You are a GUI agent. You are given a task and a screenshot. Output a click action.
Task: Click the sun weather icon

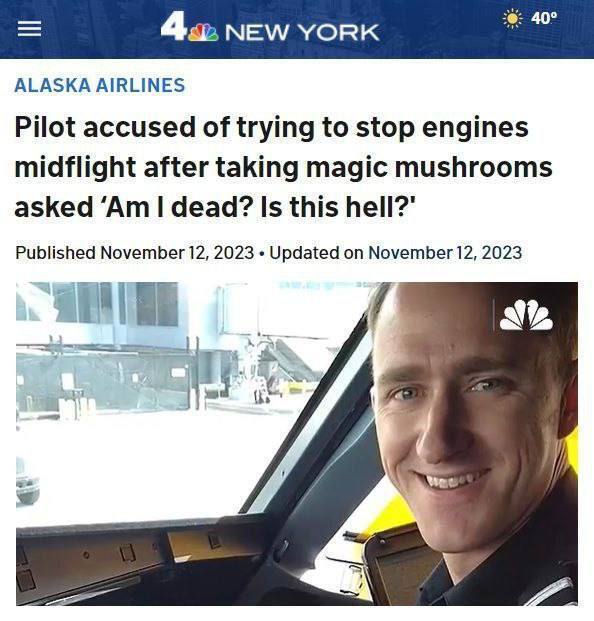pos(513,19)
